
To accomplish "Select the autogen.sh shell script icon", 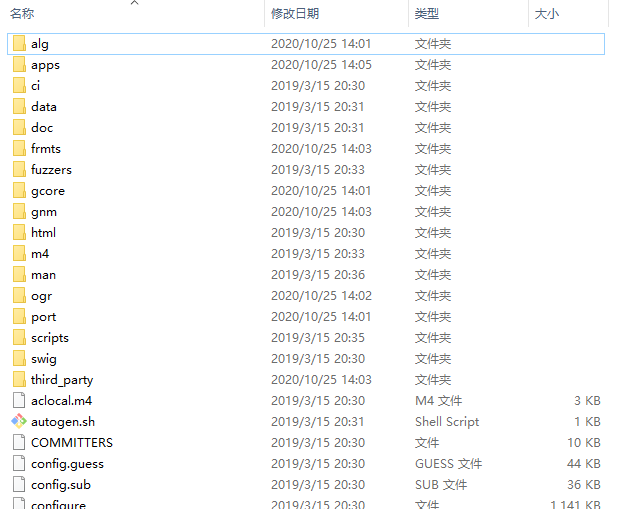I will (19, 422).
